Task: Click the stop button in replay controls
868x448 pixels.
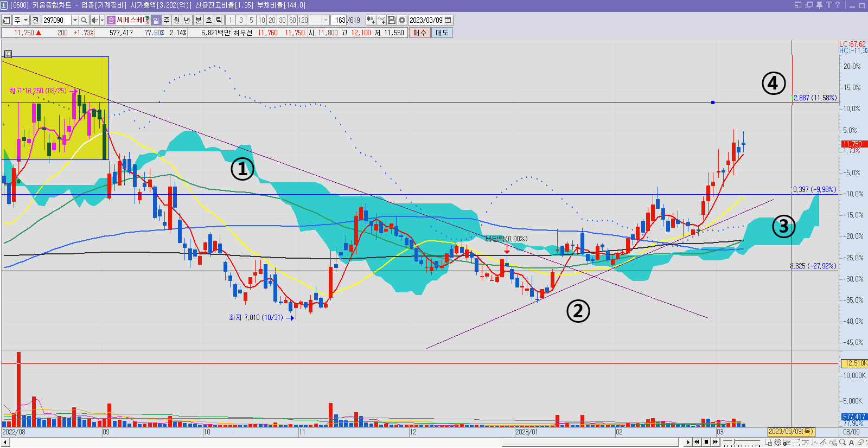Action: [x=706, y=442]
